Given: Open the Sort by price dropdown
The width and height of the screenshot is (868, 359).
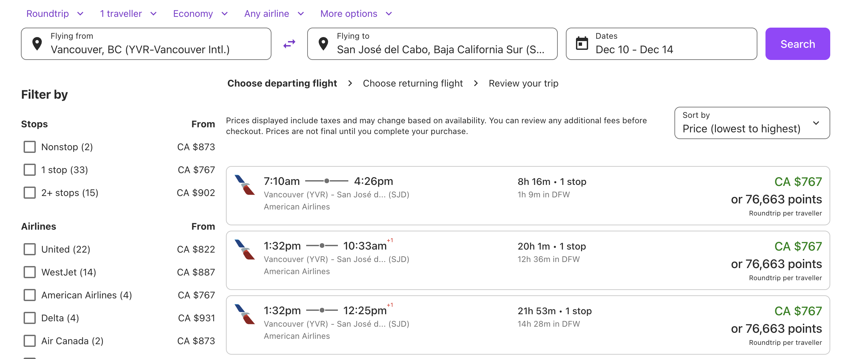Looking at the screenshot, I should click(752, 123).
